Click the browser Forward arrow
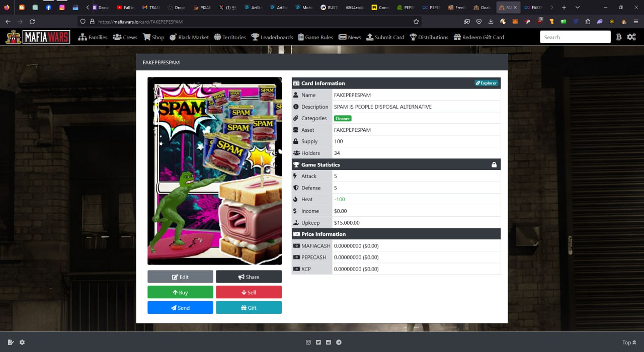This screenshot has height=352, width=644. coord(20,22)
